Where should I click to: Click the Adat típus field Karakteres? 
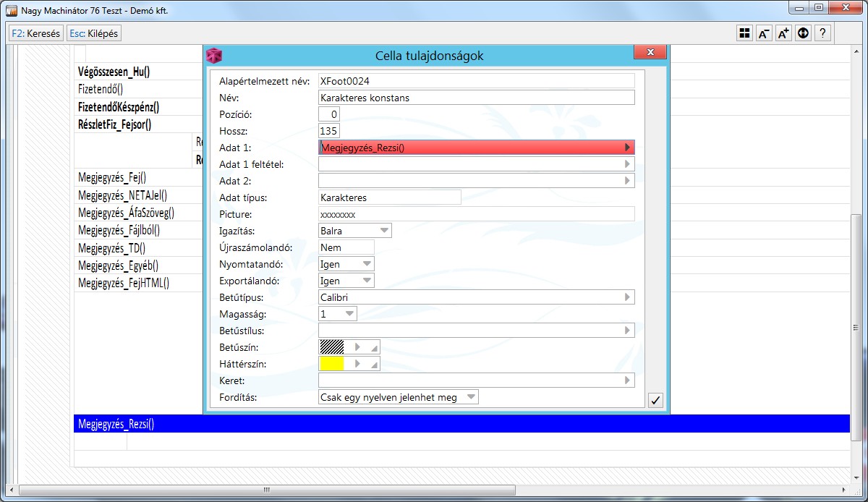[389, 197]
